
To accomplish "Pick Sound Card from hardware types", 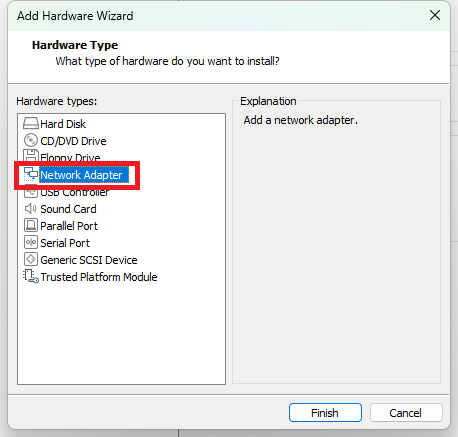I will (68, 209).
